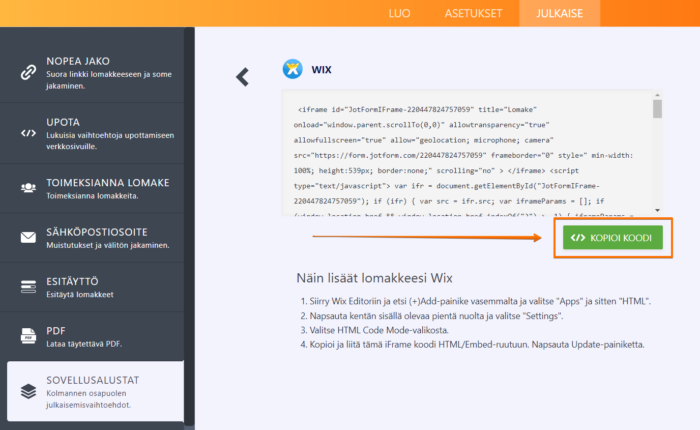700x430 pixels.
Task: Click the layers icon beside Sovellusalustat
Action: coord(28,391)
